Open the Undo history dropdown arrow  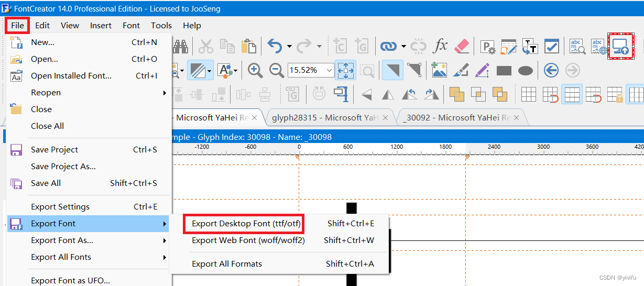tap(289, 47)
